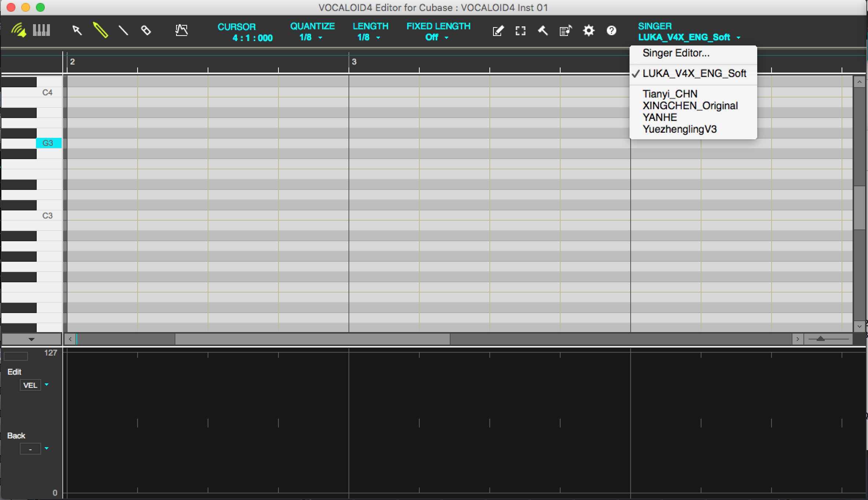This screenshot has height=500, width=868.
Task: Click the select-all brackets icon
Action: point(520,31)
